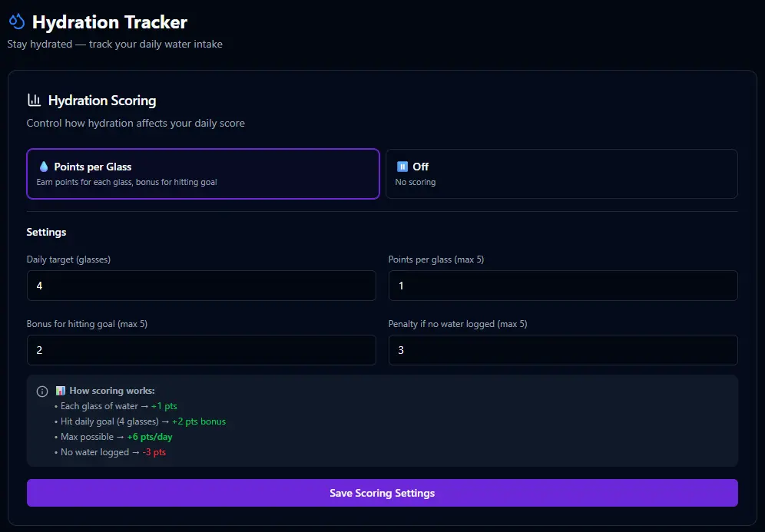Click the chart emoji beside How scoring works
Viewport: 765px width, 532px height.
pyautogui.click(x=61, y=391)
